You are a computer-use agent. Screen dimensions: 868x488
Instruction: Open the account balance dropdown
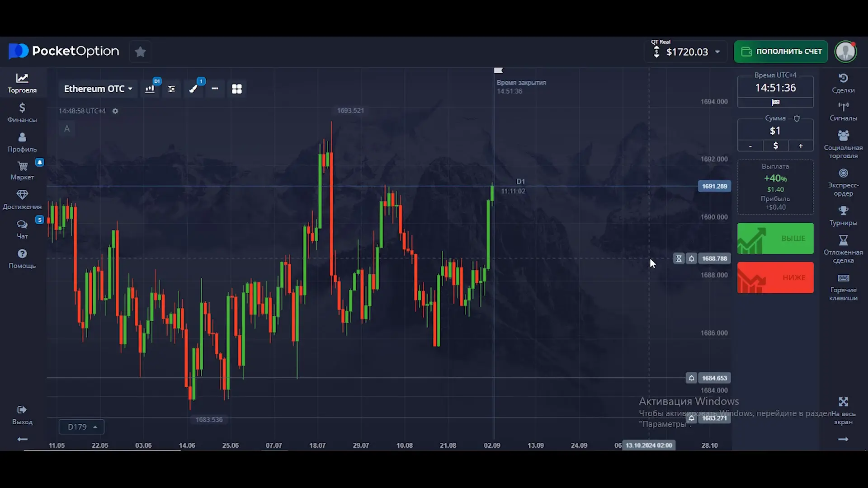(717, 52)
